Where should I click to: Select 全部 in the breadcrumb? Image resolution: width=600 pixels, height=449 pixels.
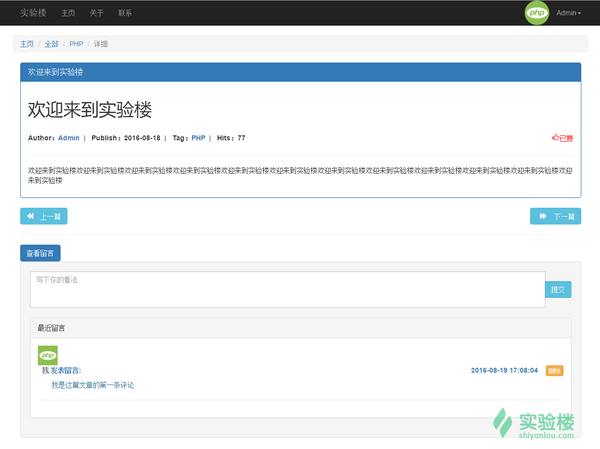51,44
